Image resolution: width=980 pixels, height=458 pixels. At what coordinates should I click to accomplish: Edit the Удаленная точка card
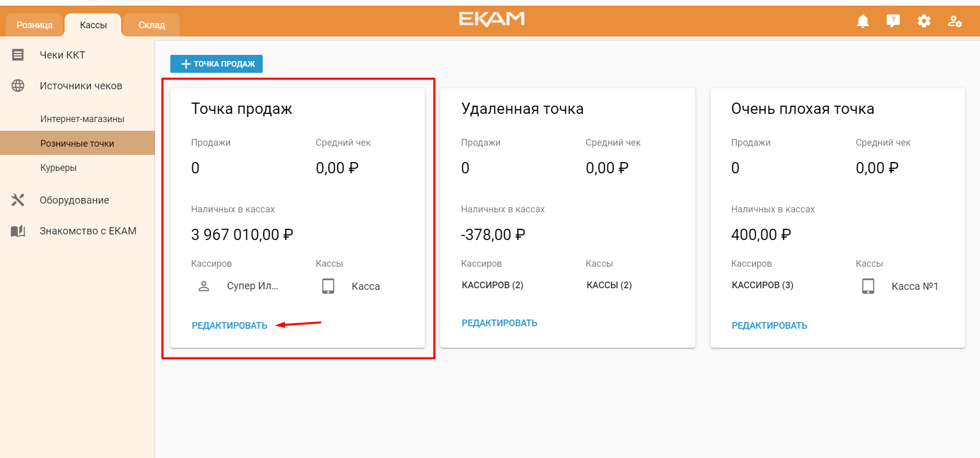499,323
